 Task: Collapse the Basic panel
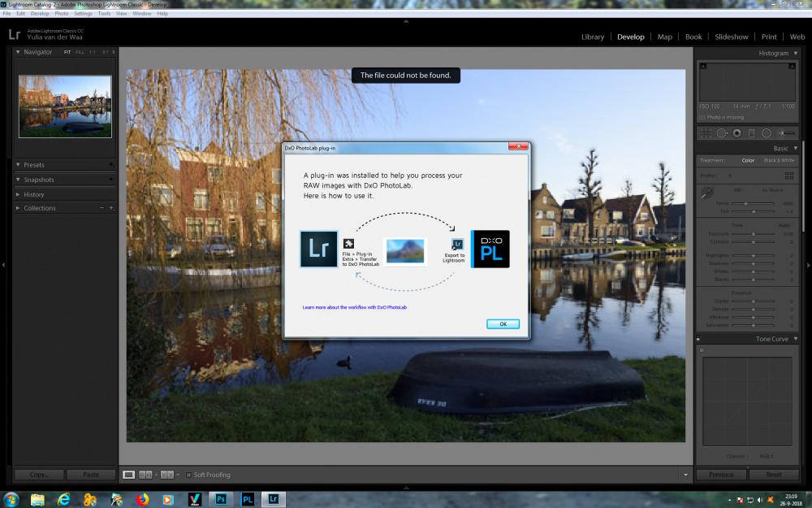point(796,148)
